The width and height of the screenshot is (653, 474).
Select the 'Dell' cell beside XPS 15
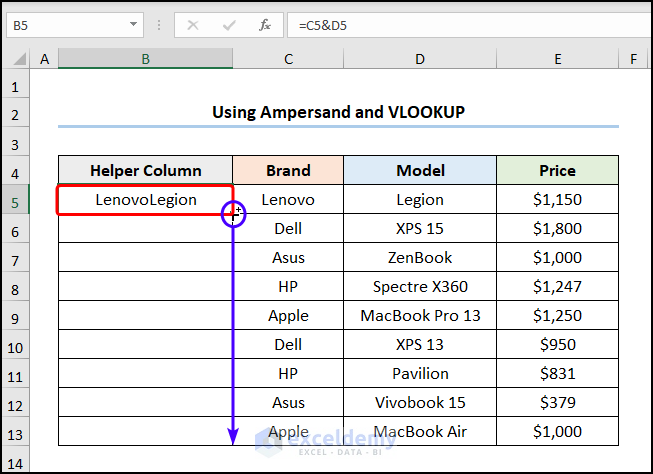click(x=288, y=228)
